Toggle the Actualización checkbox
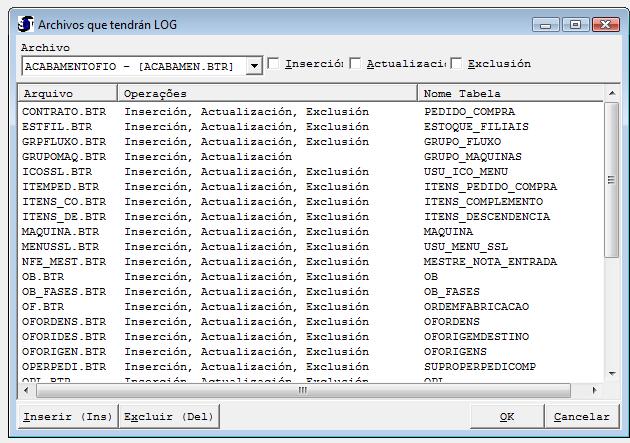This screenshot has height=443, width=630. [356, 64]
